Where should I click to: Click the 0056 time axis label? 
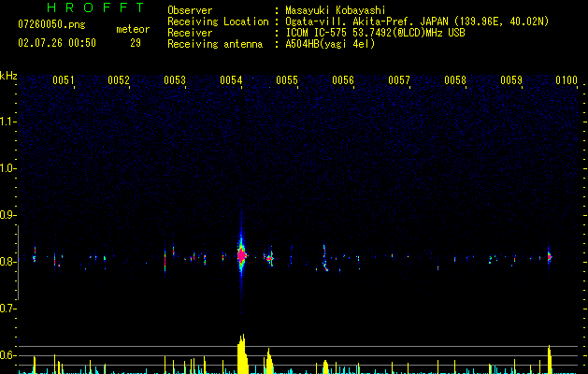pyautogui.click(x=343, y=80)
